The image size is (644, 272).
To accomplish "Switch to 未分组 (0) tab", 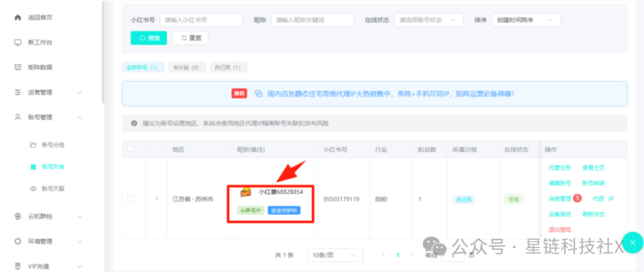I will (x=187, y=67).
